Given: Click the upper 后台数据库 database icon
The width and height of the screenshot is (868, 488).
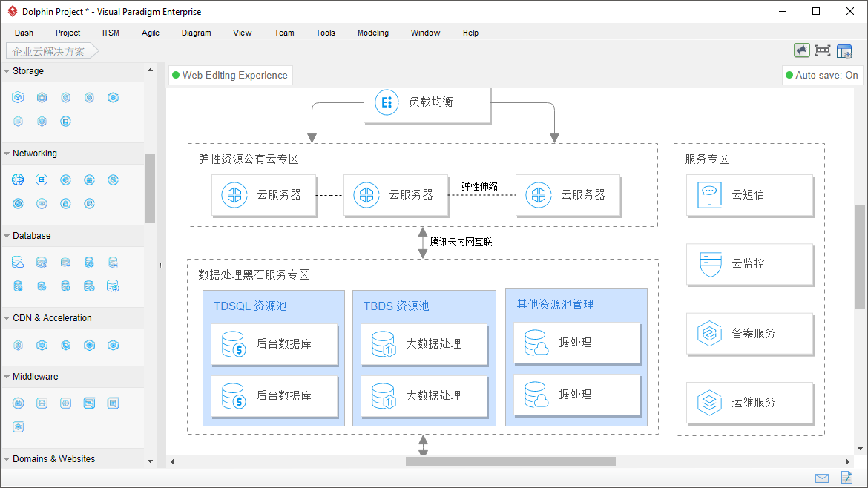Looking at the screenshot, I should tap(234, 344).
